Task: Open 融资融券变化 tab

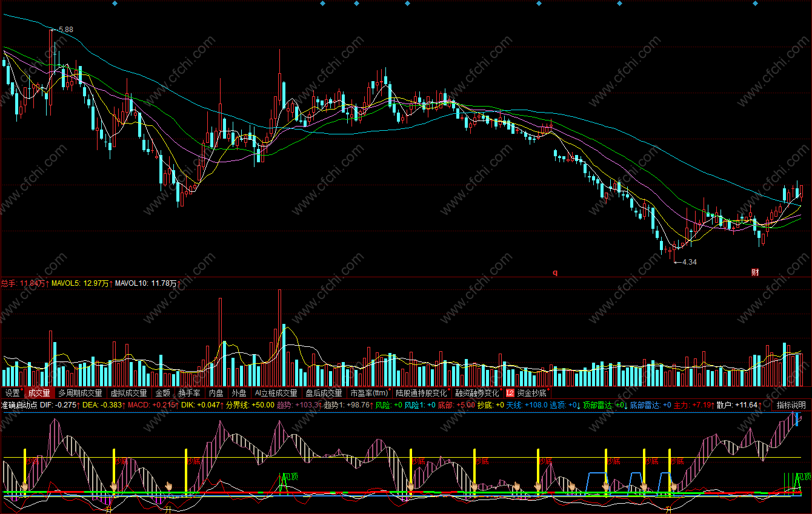Action: (x=478, y=393)
